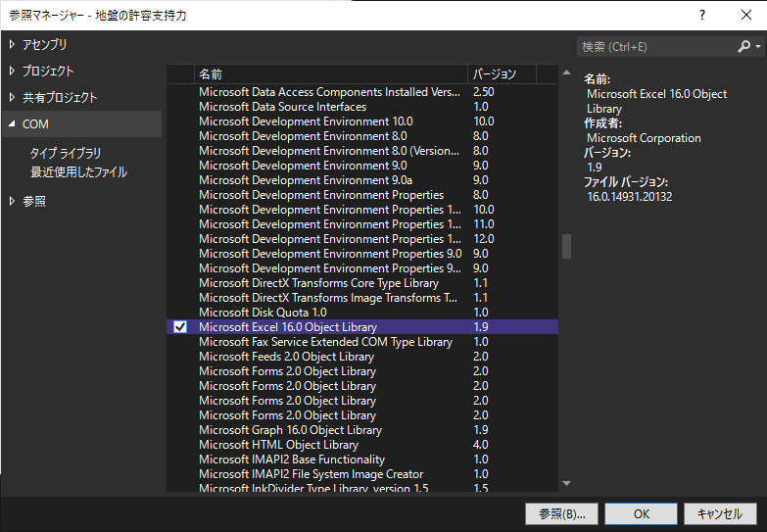Uncheck Microsoft Excel 16.0 Object Library checkbox

click(x=180, y=326)
